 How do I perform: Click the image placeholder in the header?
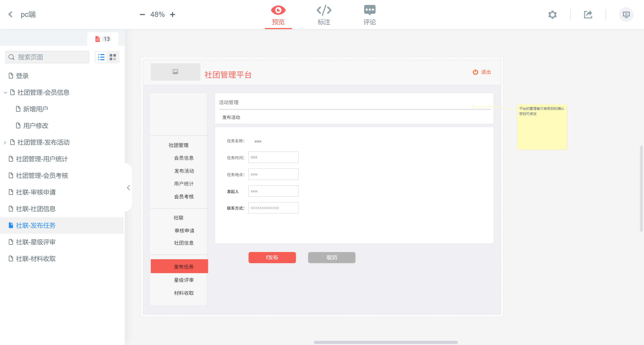tap(175, 72)
